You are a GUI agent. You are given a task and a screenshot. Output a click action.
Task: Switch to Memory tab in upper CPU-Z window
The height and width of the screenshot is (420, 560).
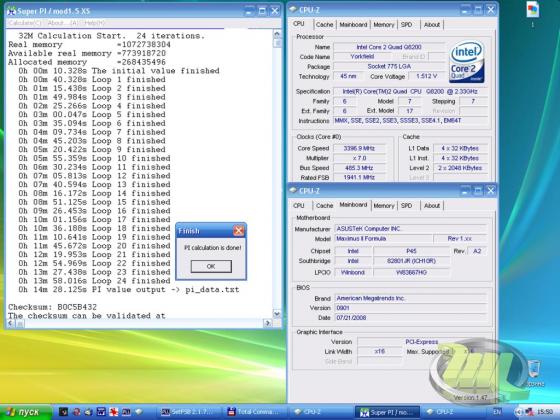pos(384,25)
